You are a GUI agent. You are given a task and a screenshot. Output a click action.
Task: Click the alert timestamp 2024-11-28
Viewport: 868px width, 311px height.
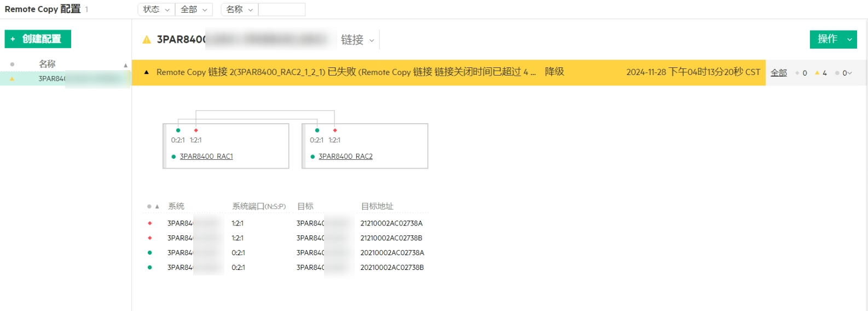point(693,72)
